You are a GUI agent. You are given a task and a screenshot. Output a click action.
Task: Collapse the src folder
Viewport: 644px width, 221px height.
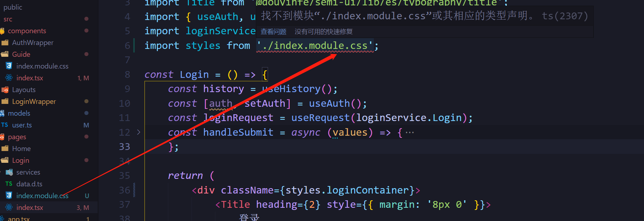[8, 19]
